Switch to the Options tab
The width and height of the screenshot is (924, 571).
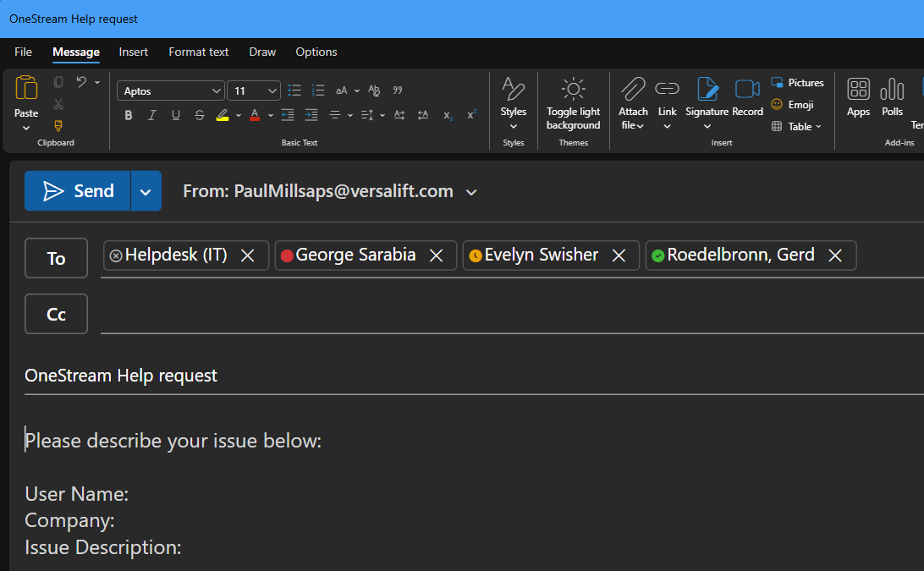pos(316,52)
